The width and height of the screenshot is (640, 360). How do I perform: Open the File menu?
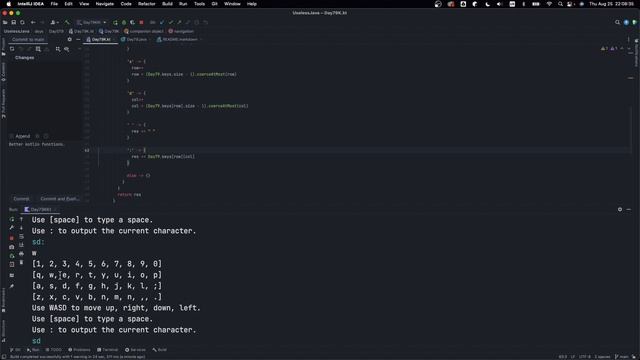point(54,4)
